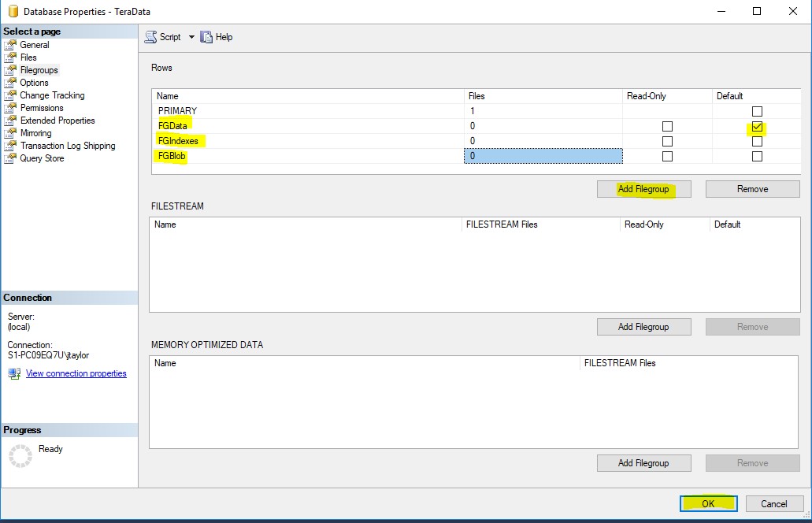Click the database cylinder icon in title bar
This screenshot has width=812, height=523.
pyautogui.click(x=13, y=11)
